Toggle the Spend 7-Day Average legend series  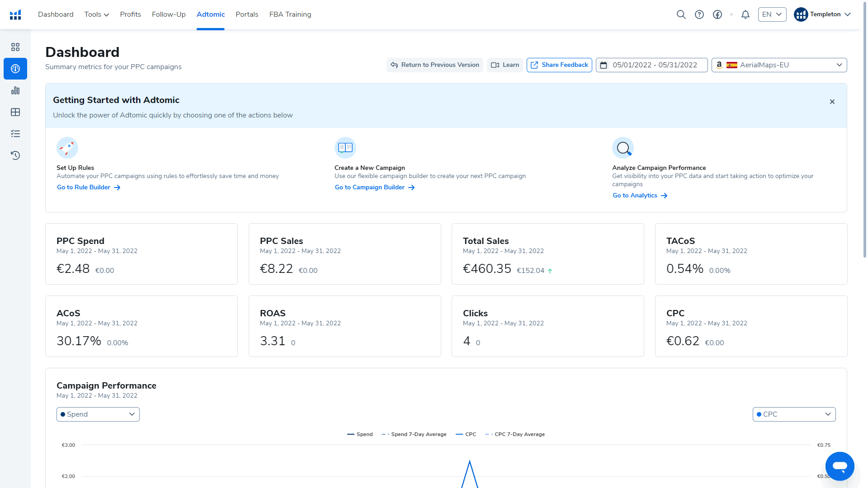(x=414, y=434)
